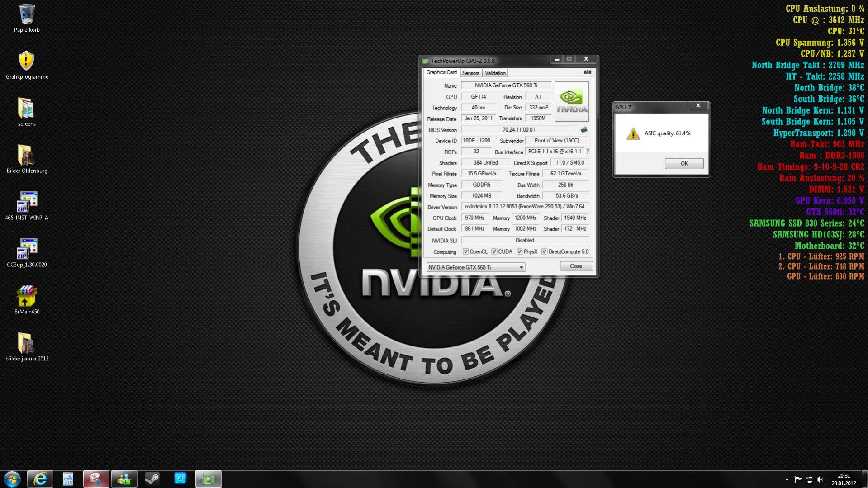Toggle the CUDA checkbox
The width and height of the screenshot is (868, 488).
tap(494, 251)
